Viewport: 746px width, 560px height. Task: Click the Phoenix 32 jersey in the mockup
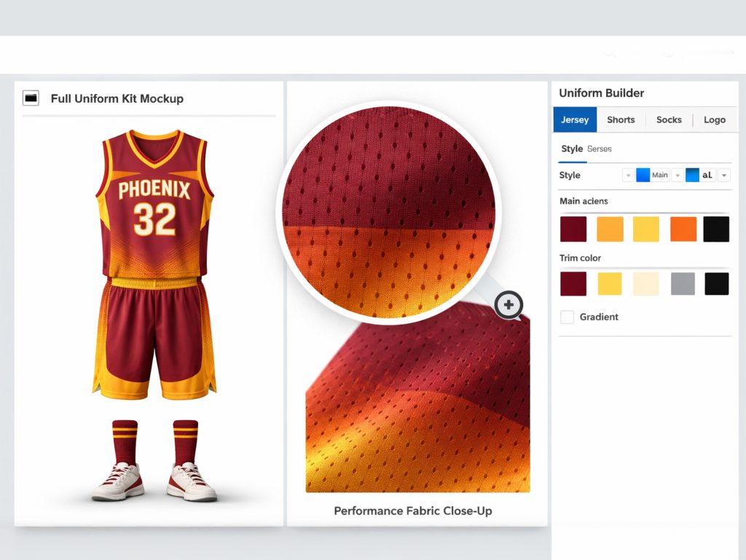(x=154, y=204)
